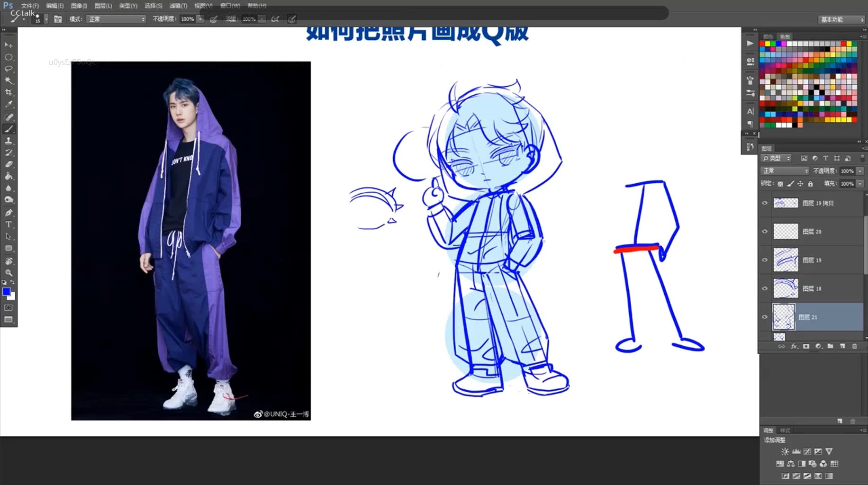This screenshot has height=485, width=868.
Task: Add Black & White adjustment
Action: pos(802,464)
